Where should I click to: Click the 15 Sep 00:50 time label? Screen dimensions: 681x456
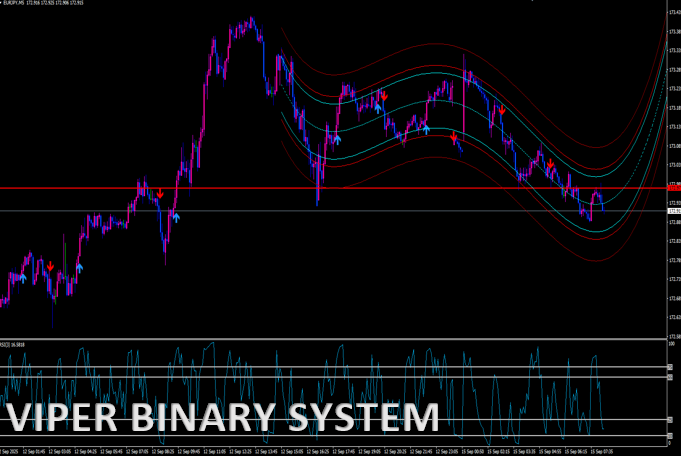point(474,452)
